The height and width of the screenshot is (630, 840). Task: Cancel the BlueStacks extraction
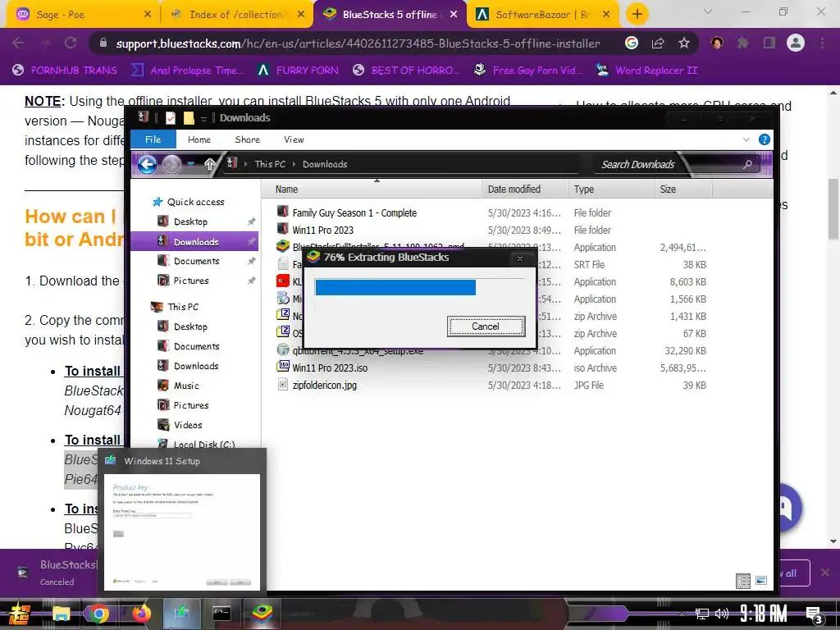point(486,326)
